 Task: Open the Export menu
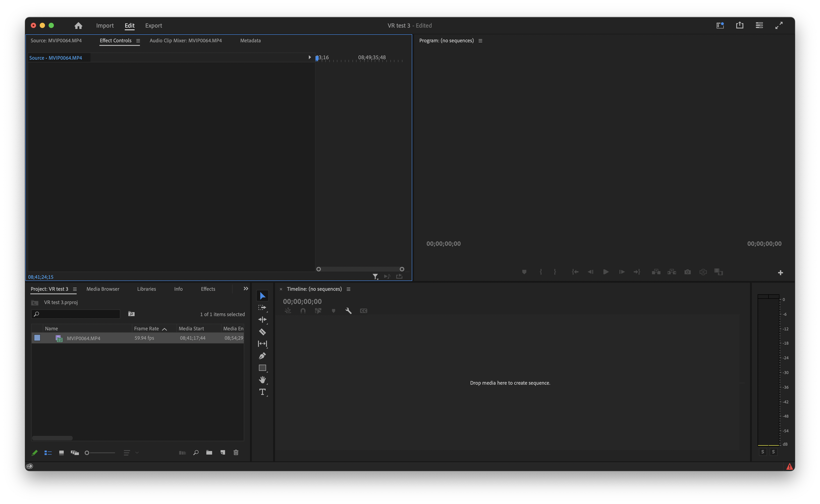coord(154,25)
